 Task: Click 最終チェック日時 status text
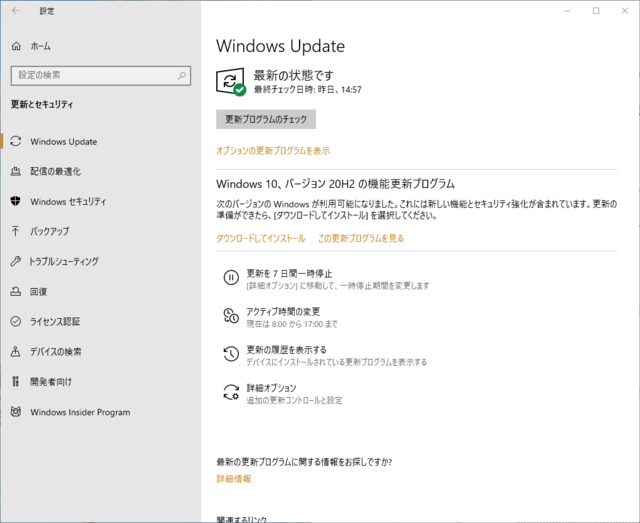[307, 89]
